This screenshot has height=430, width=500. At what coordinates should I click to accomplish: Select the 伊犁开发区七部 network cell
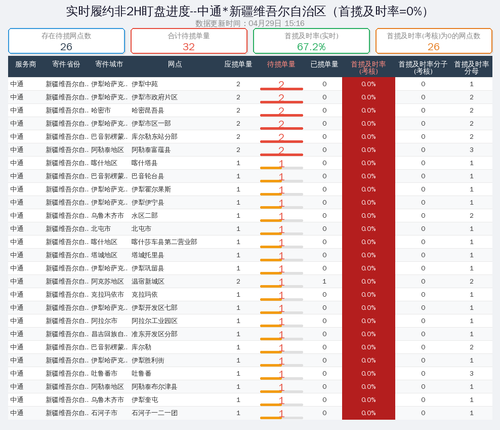[154, 308]
